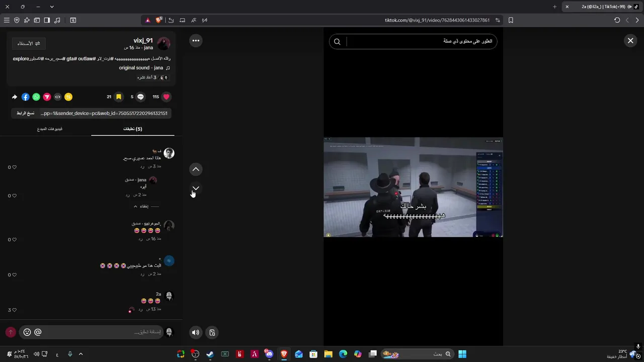Go to the next video with down arrow

click(x=196, y=189)
